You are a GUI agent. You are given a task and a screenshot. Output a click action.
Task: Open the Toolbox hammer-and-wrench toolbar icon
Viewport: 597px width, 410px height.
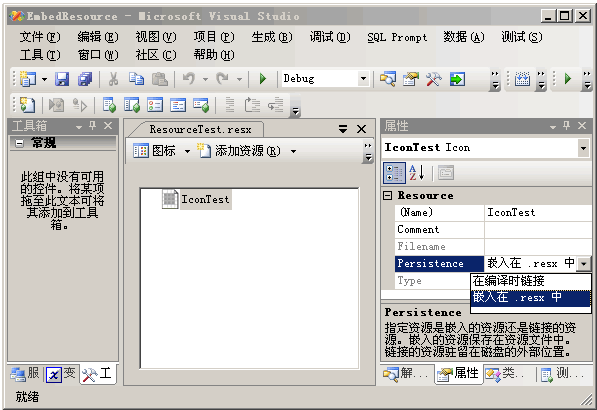tap(434, 79)
